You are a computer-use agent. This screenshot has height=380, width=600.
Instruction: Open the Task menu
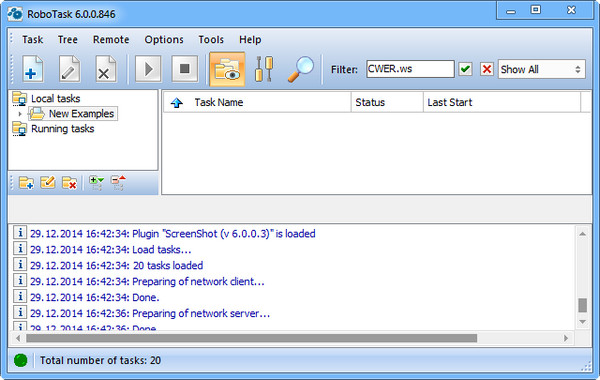(33, 39)
